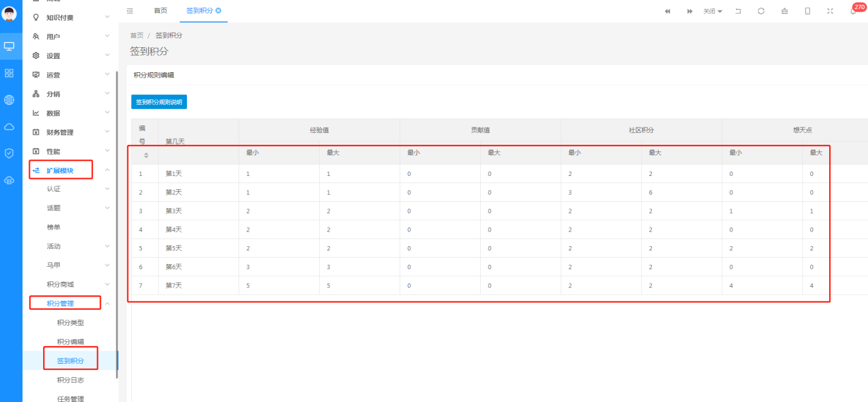The image size is (868, 402).
Task: Toggle the fullscreen icon in top toolbar
Action: coord(830,11)
